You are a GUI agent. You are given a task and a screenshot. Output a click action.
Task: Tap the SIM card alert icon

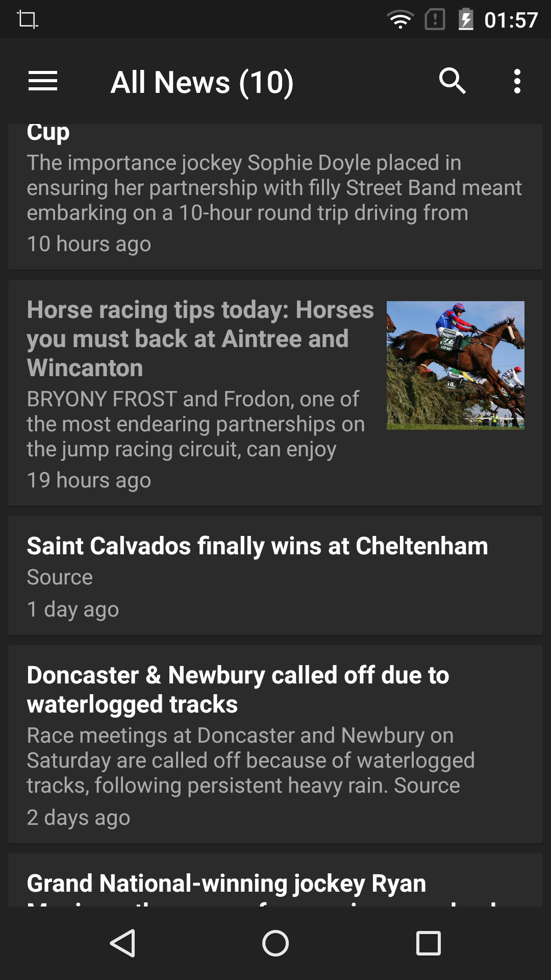pyautogui.click(x=435, y=20)
